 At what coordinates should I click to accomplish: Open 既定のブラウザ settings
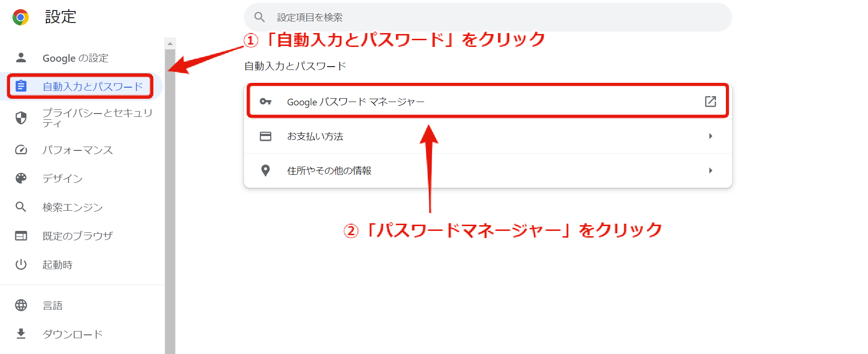tap(78, 236)
